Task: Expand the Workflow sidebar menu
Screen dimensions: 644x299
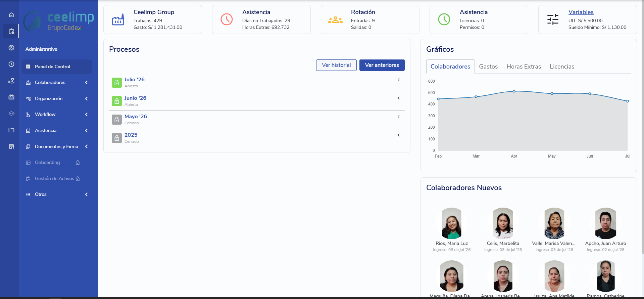Action: coord(56,115)
